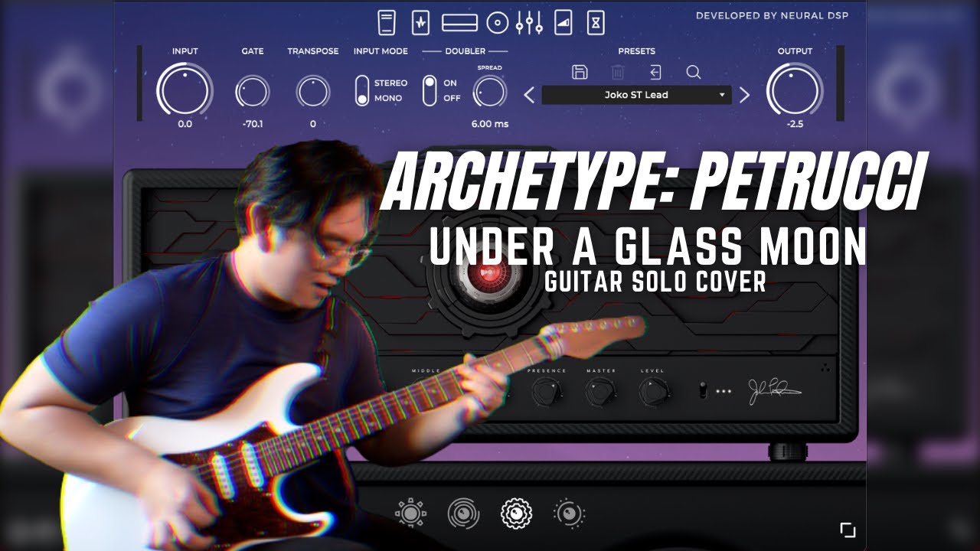Screen dimensions: 980x551
Task: Click the Input knob
Action: tap(185, 90)
